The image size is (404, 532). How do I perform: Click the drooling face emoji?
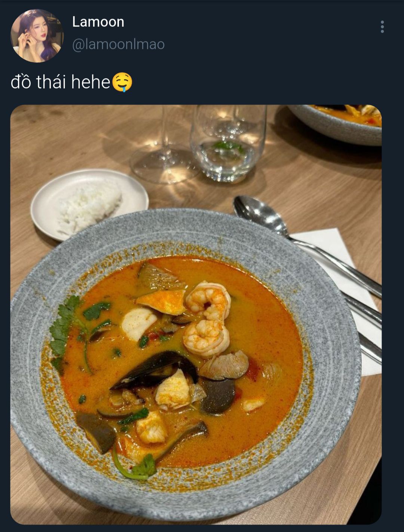click(x=122, y=82)
